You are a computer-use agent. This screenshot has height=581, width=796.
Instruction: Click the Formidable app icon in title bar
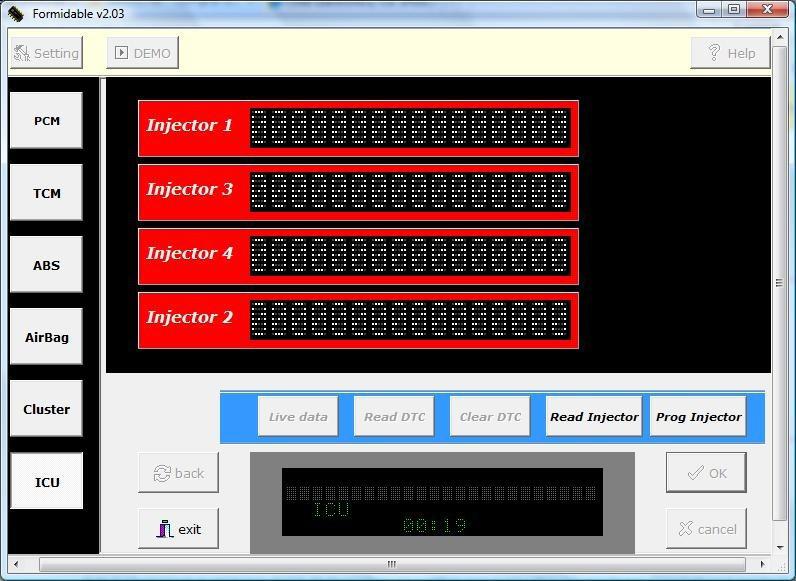coord(15,12)
